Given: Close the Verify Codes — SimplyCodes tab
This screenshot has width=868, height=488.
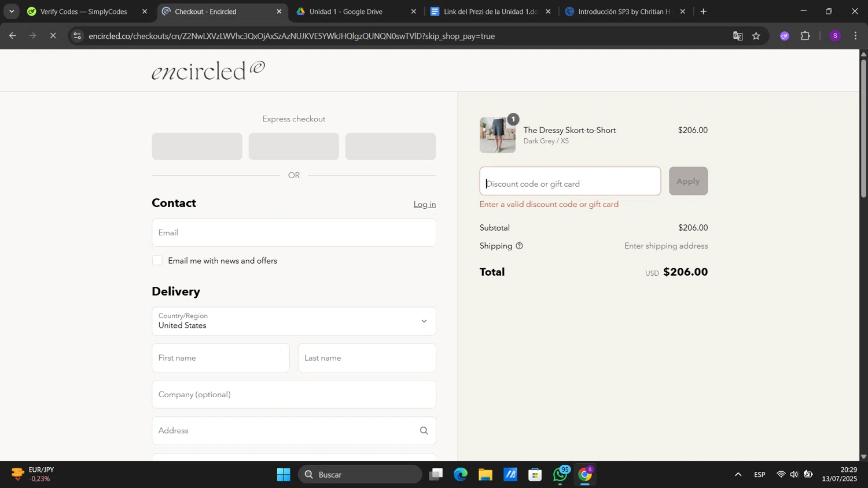Looking at the screenshot, I should (x=145, y=12).
